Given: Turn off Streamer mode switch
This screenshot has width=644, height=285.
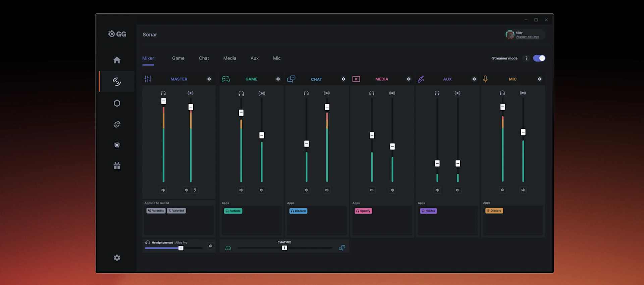Looking at the screenshot, I should 539,58.
